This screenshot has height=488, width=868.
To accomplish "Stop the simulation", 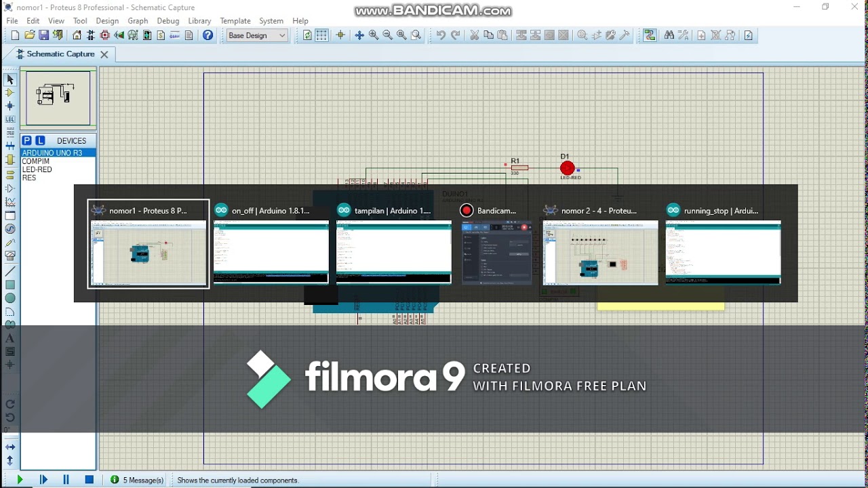I will (x=89, y=480).
